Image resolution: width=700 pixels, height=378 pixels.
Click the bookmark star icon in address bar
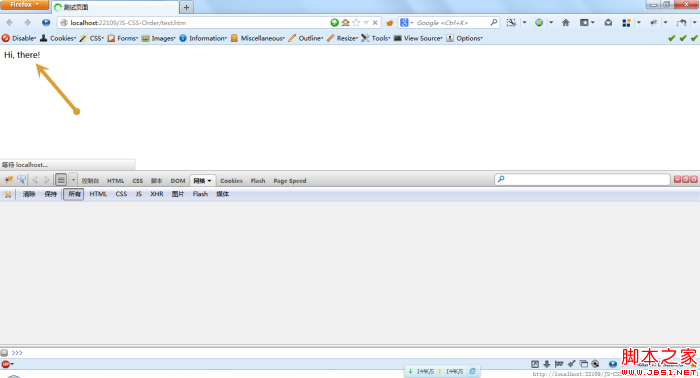point(356,22)
